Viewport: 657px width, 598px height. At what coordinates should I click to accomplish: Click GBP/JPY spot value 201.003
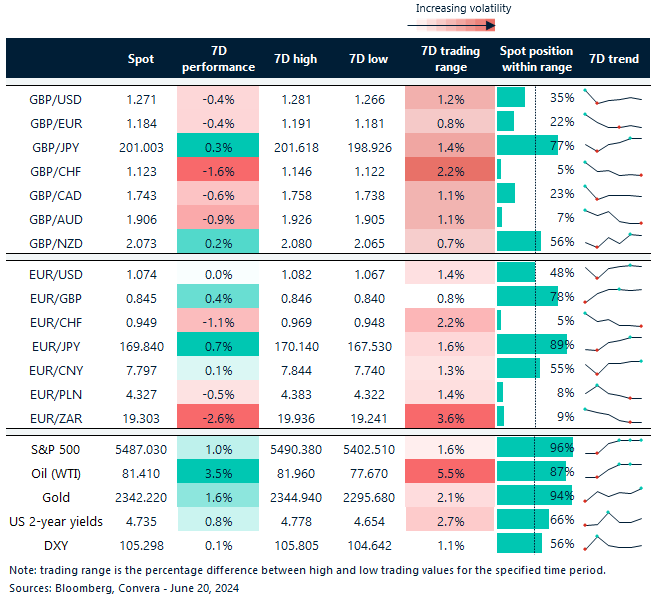click(x=141, y=148)
